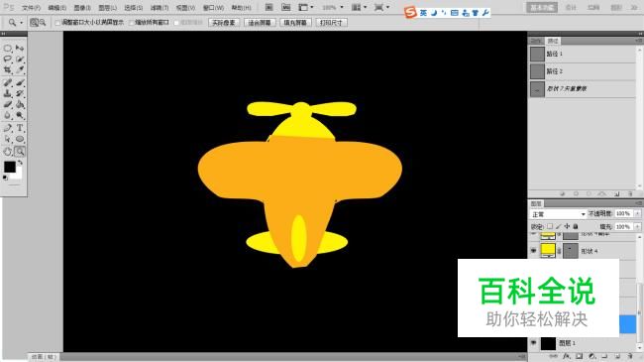This screenshot has width=644, height=362.
Task: Click the 适合屏幕 button
Action: [x=260, y=23]
